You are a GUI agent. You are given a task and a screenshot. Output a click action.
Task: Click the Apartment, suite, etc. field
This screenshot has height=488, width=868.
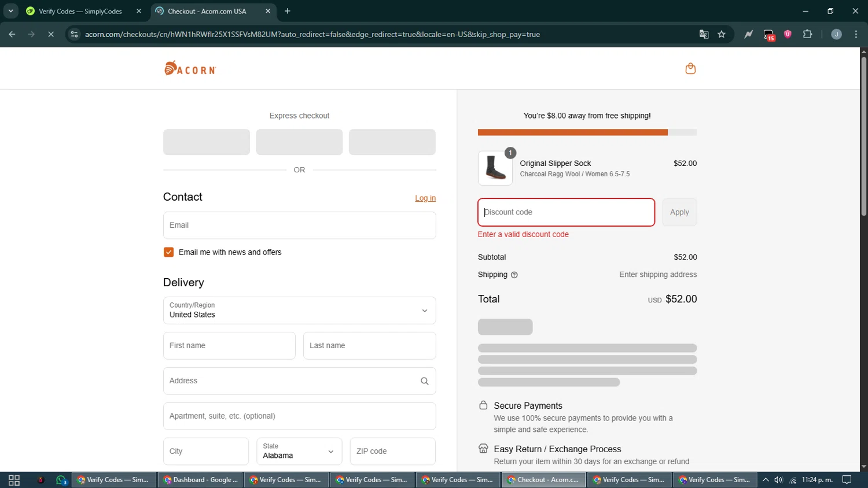(x=299, y=416)
